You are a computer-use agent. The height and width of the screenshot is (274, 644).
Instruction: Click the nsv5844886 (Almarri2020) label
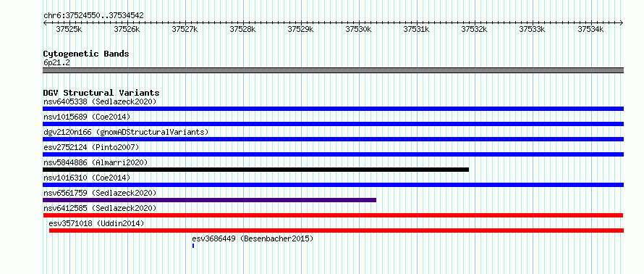click(x=96, y=162)
